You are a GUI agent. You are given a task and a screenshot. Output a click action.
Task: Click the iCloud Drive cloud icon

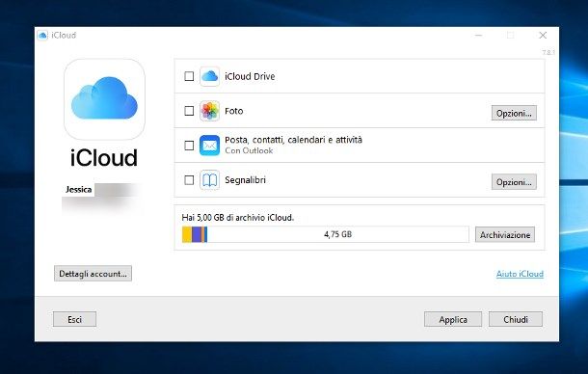click(209, 76)
